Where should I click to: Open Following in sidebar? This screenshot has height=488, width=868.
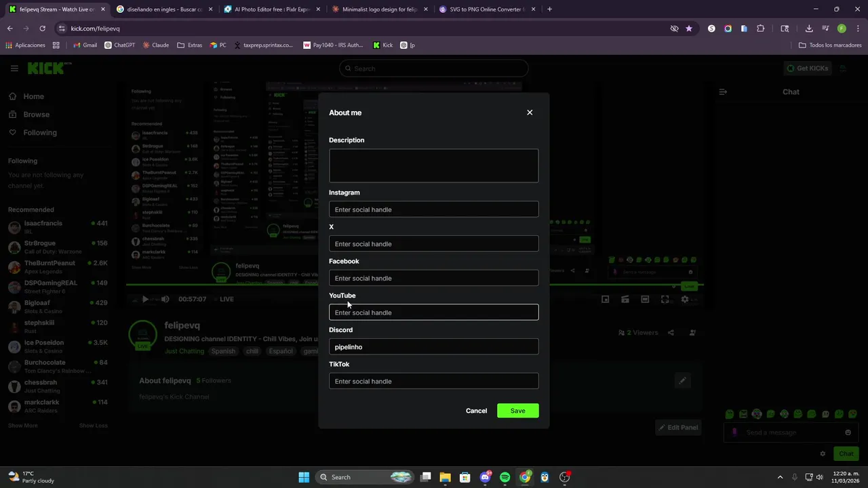pyautogui.click(x=33, y=133)
